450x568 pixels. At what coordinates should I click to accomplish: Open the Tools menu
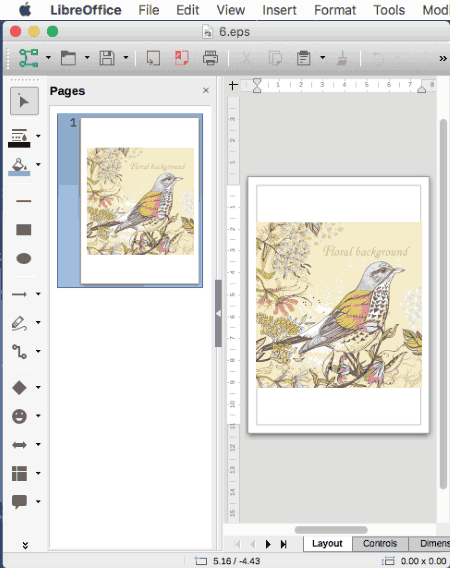(389, 10)
